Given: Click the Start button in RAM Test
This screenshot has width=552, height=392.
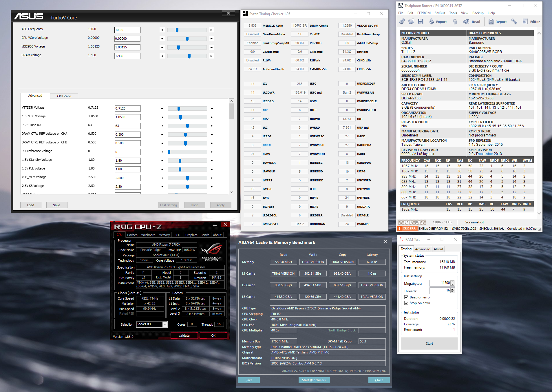Looking at the screenshot, I should click(x=429, y=344).
